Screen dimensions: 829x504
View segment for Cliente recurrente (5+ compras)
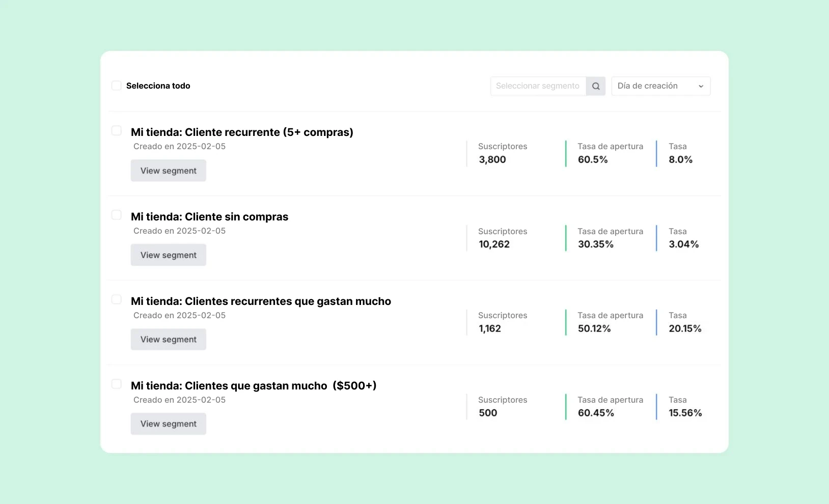pyautogui.click(x=168, y=171)
